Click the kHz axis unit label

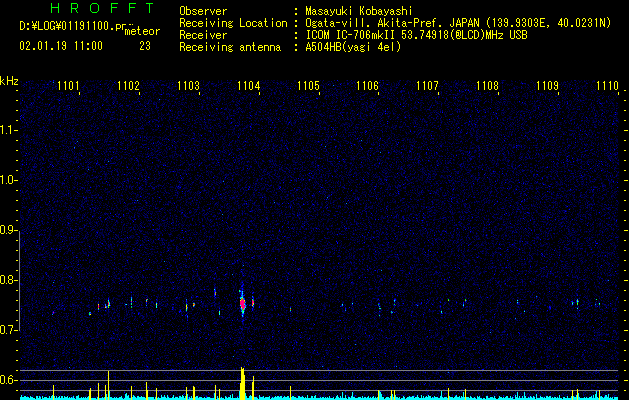9,81
